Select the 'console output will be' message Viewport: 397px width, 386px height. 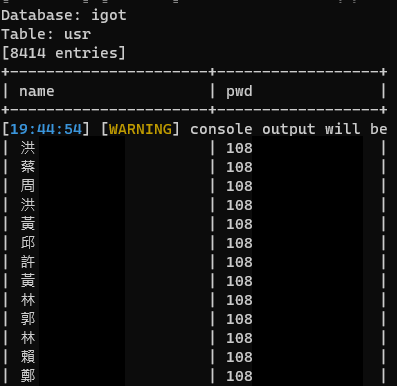(289, 129)
